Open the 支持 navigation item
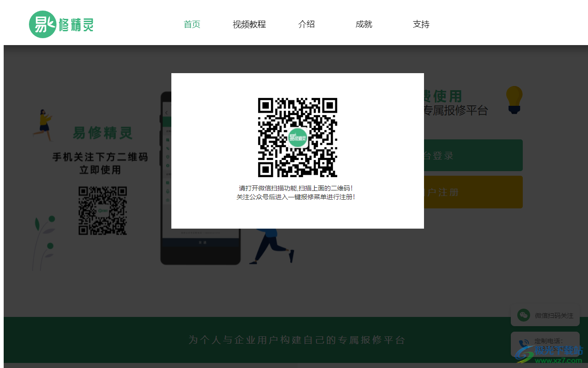The image size is (588, 368). click(421, 24)
